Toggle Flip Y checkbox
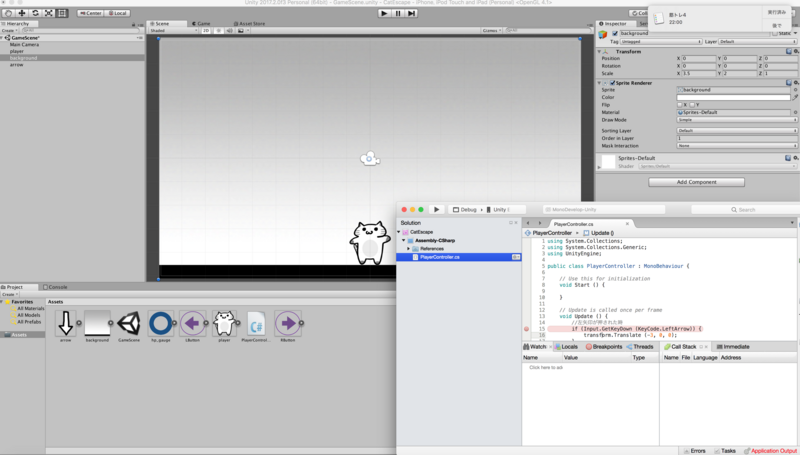Image resolution: width=800 pixels, height=455 pixels. 692,105
